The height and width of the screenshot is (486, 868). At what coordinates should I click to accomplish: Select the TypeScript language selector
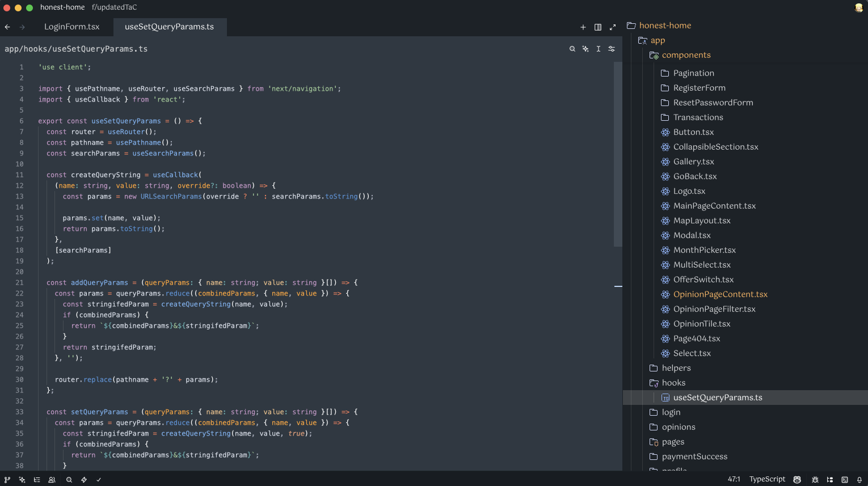click(767, 479)
